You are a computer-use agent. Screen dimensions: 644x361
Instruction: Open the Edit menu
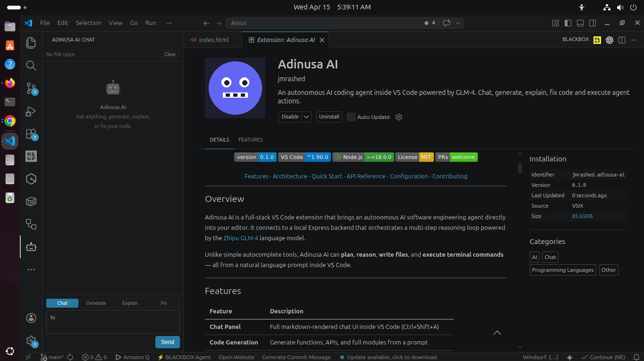click(63, 23)
